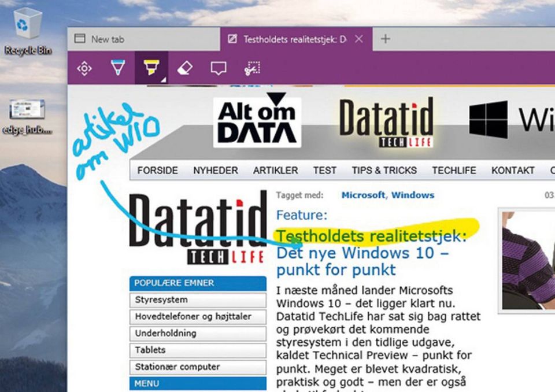This screenshot has height=392, width=555.
Task: Close the Testholdets realitetstjek tab
Action: (x=359, y=39)
